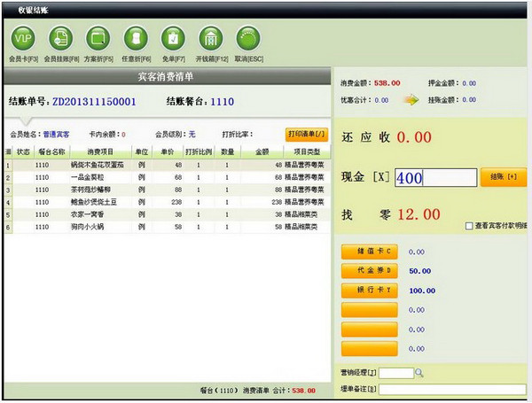This screenshot has height=403, width=532.
Task: Tick the 查看宾客付款明细 checkbox
Action: [469, 226]
